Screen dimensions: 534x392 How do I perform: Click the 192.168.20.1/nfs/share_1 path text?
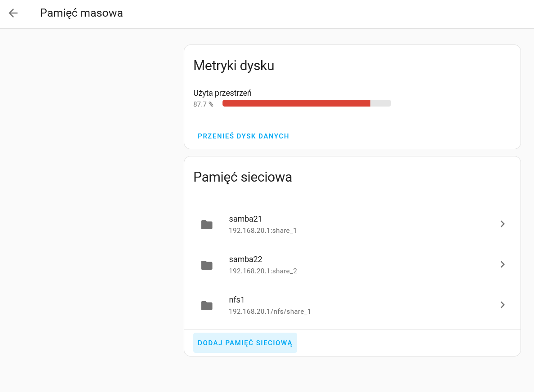click(x=270, y=312)
